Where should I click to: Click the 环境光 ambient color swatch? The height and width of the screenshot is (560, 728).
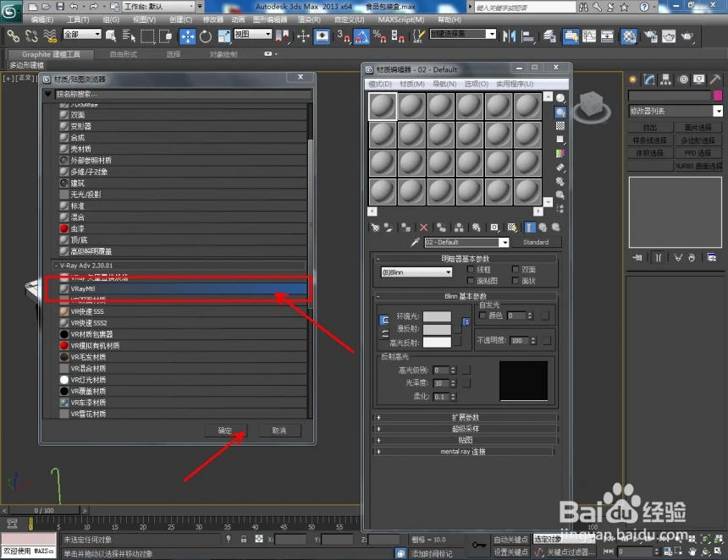click(x=437, y=316)
